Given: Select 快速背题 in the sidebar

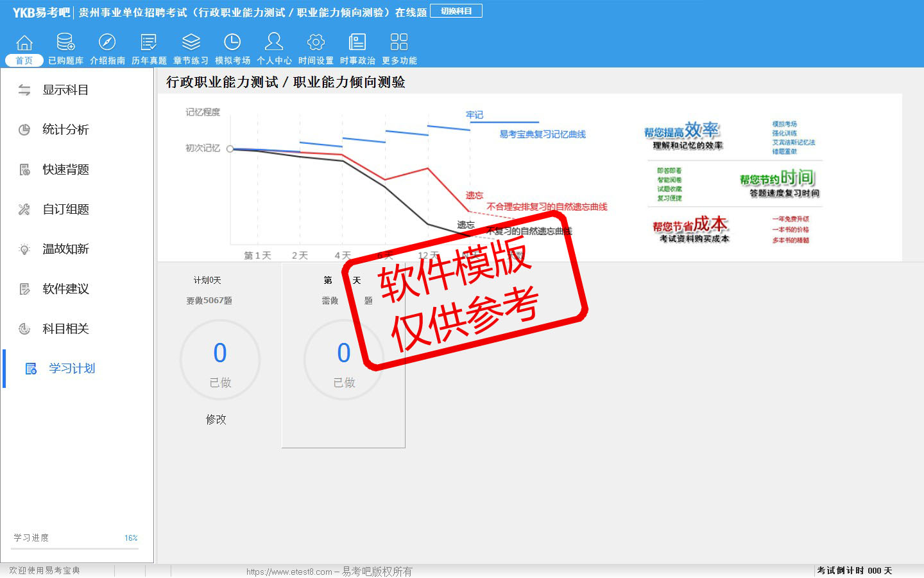Looking at the screenshot, I should pyautogui.click(x=65, y=170).
